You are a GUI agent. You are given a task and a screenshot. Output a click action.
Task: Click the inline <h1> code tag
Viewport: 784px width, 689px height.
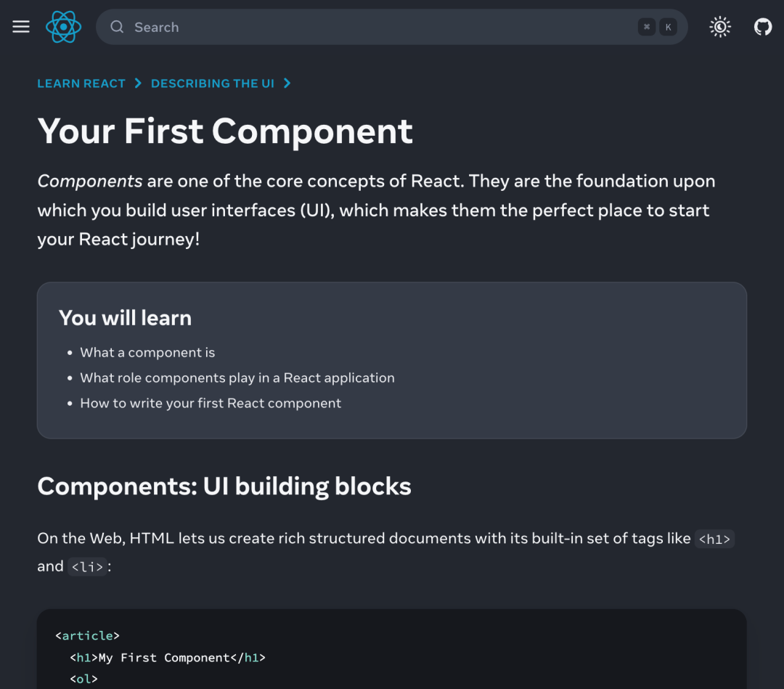[714, 539]
